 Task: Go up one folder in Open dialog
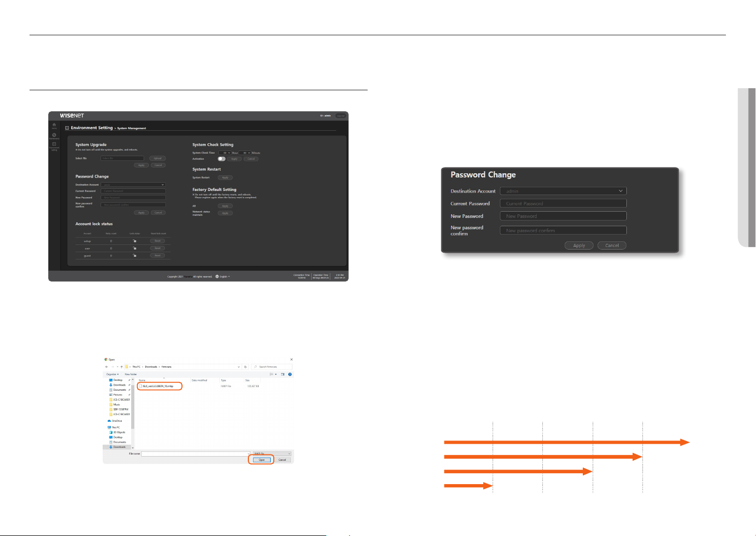(x=121, y=367)
